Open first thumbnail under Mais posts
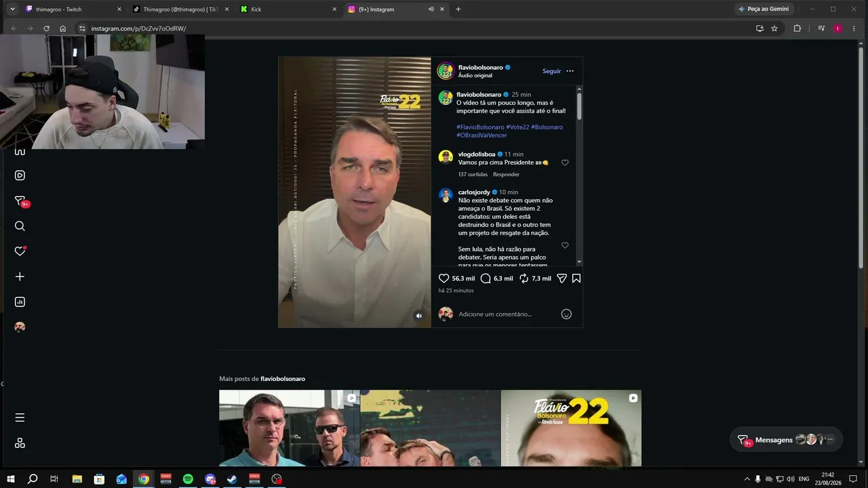 click(289, 428)
